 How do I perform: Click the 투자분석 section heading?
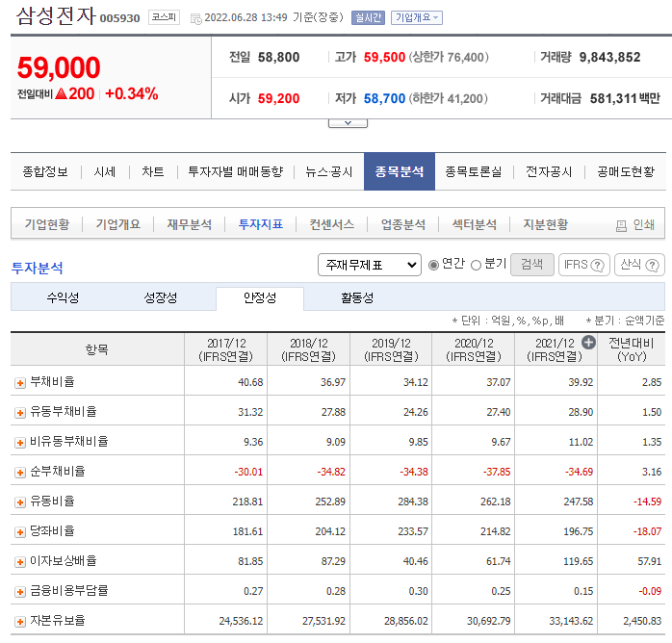click(x=38, y=268)
